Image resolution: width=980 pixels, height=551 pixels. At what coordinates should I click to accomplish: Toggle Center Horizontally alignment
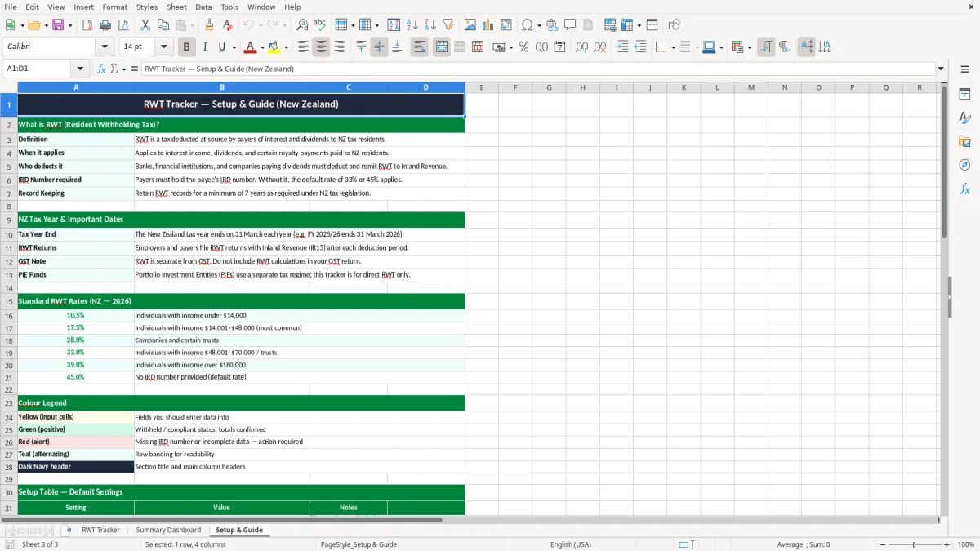tap(321, 47)
